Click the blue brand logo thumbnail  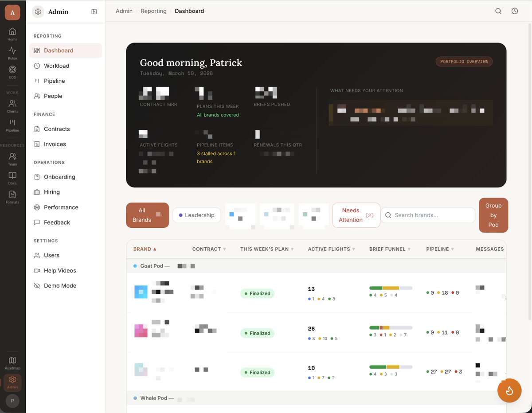[x=141, y=292]
